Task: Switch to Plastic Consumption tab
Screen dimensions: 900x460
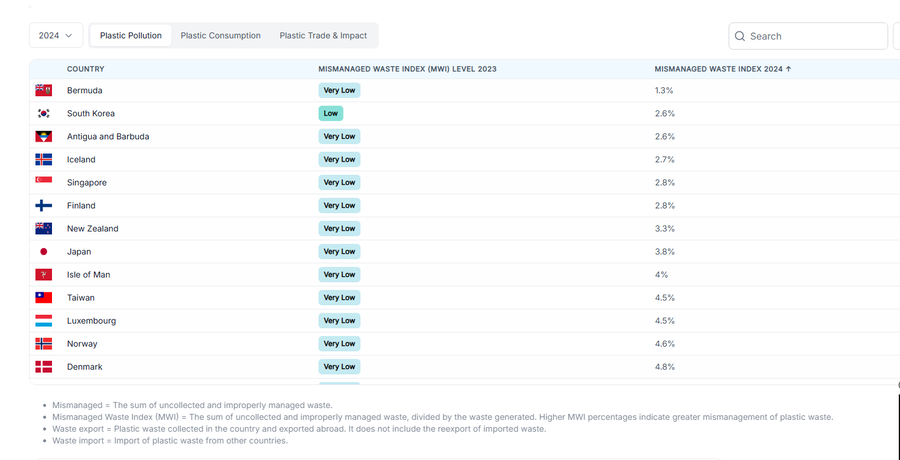Action: coord(220,36)
